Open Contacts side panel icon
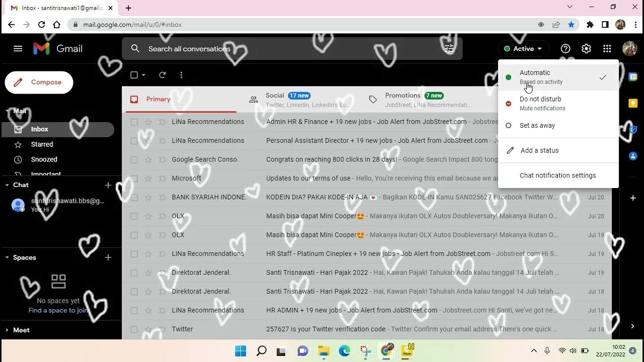Screen dimensions: 644x362 (x=633, y=156)
